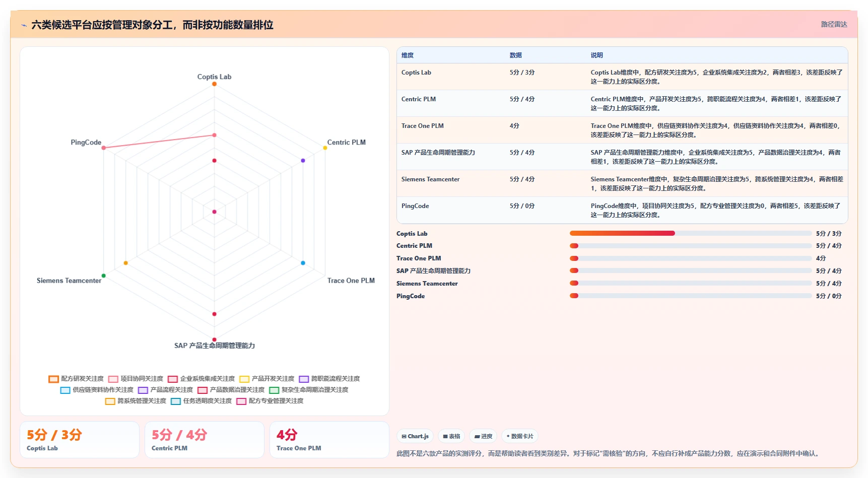
Task: Click the purple data point near Centric PLM
Action: [303, 161]
